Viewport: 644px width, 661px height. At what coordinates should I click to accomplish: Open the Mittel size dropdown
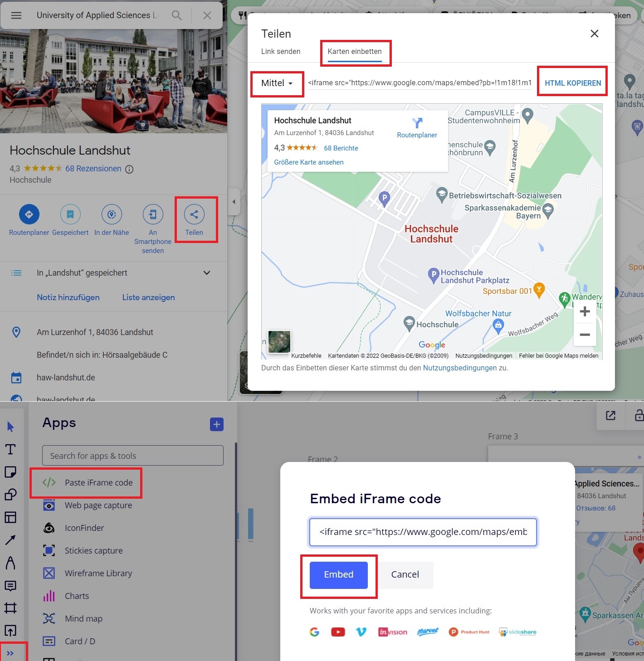coord(277,83)
